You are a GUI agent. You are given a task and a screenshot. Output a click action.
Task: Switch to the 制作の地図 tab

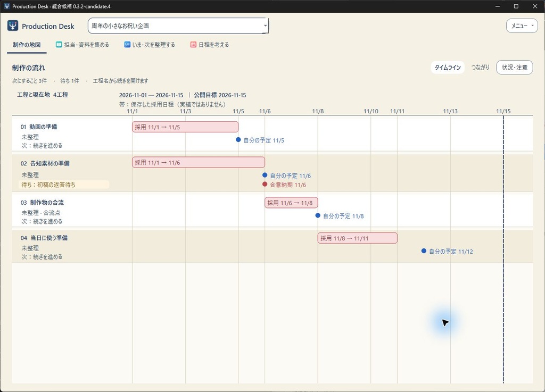(27, 45)
